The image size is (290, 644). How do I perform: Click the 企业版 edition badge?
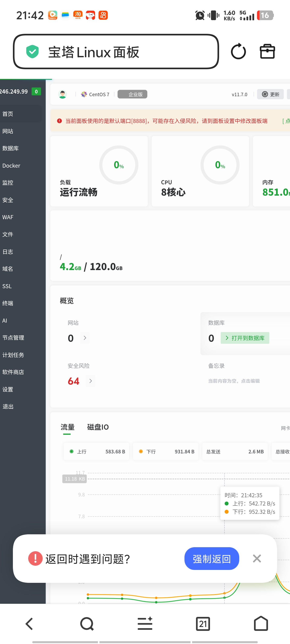[132, 94]
